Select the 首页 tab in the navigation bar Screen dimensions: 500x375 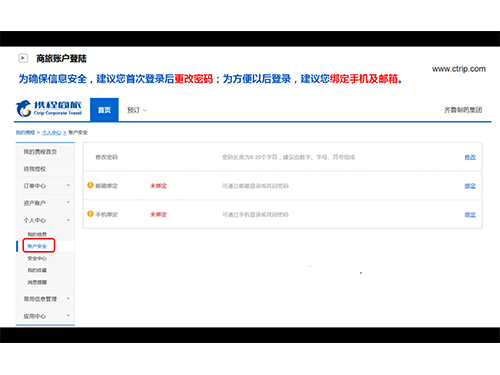[104, 110]
